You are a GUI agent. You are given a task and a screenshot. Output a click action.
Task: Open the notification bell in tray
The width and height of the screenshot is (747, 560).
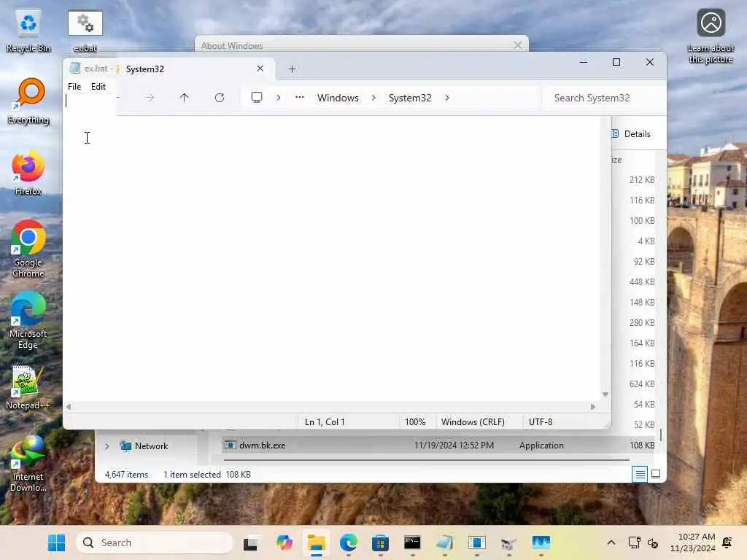tap(727, 542)
